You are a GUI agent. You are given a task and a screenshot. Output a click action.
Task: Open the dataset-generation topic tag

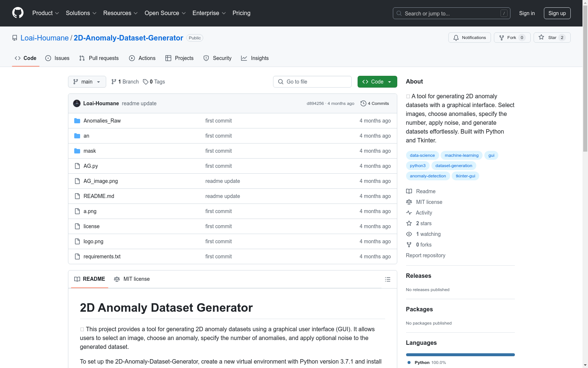[454, 166]
